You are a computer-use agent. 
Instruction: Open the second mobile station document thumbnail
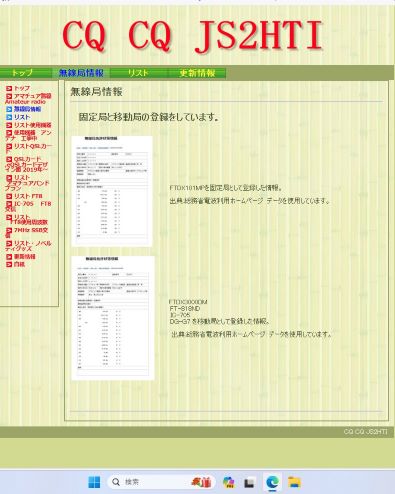(113, 318)
